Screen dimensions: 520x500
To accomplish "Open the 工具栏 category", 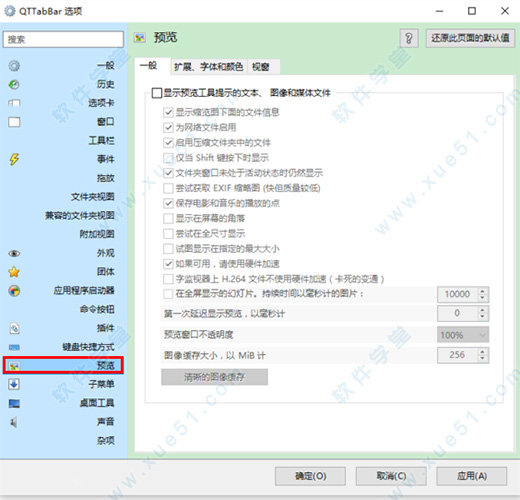I will (101, 141).
